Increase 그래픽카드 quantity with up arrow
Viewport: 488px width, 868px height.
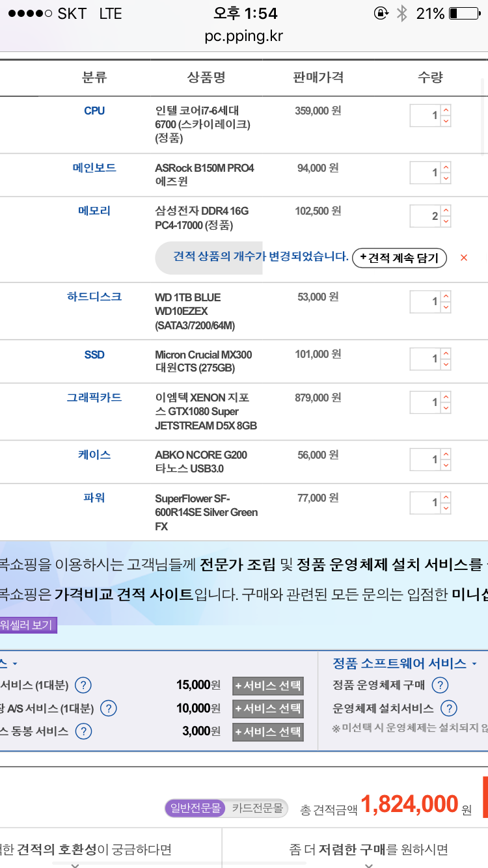pos(446,396)
